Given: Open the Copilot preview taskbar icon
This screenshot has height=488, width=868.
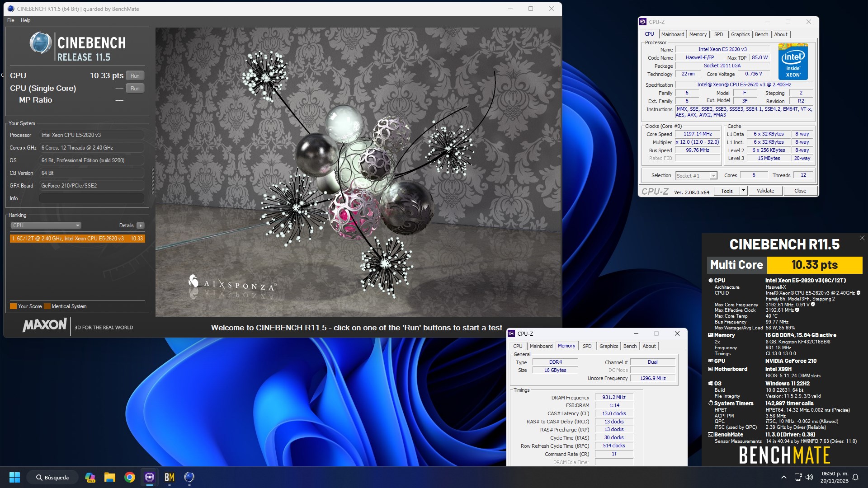Looking at the screenshot, I should tap(90, 477).
